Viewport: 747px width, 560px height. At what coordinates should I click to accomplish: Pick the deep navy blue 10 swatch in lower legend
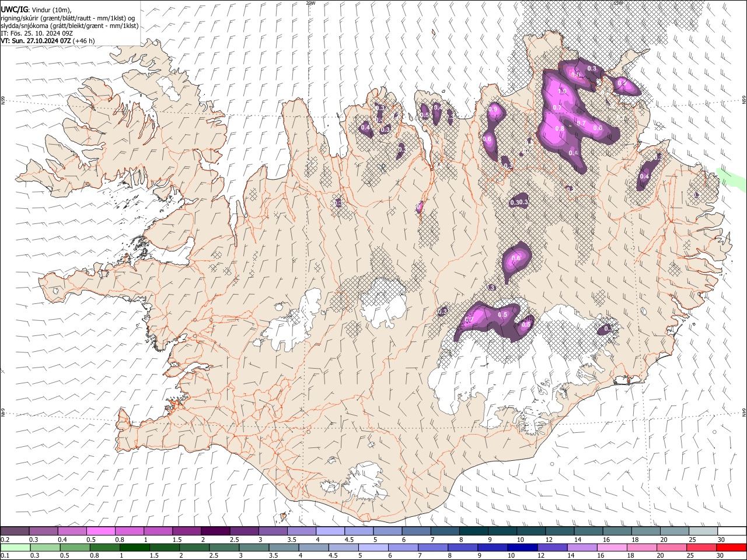[x=522, y=547]
